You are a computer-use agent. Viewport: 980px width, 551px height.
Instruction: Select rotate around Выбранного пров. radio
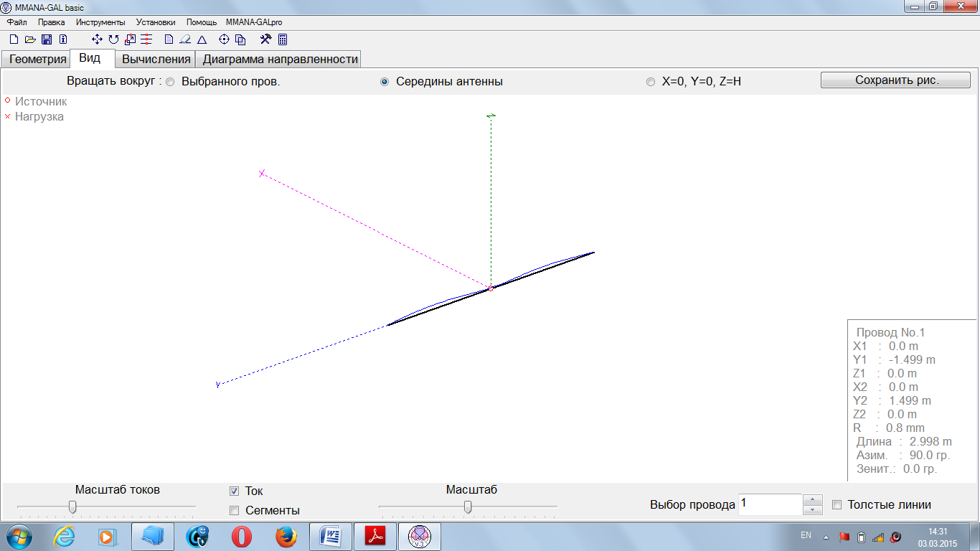170,82
